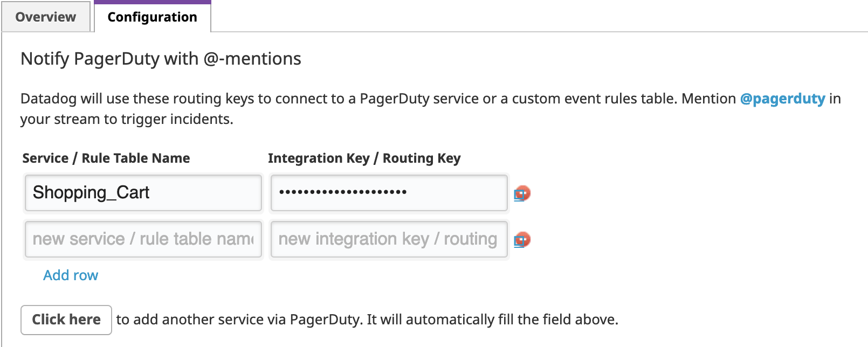The image size is (868, 347).
Task: Click the new integration key / routing field
Action: pos(389,239)
